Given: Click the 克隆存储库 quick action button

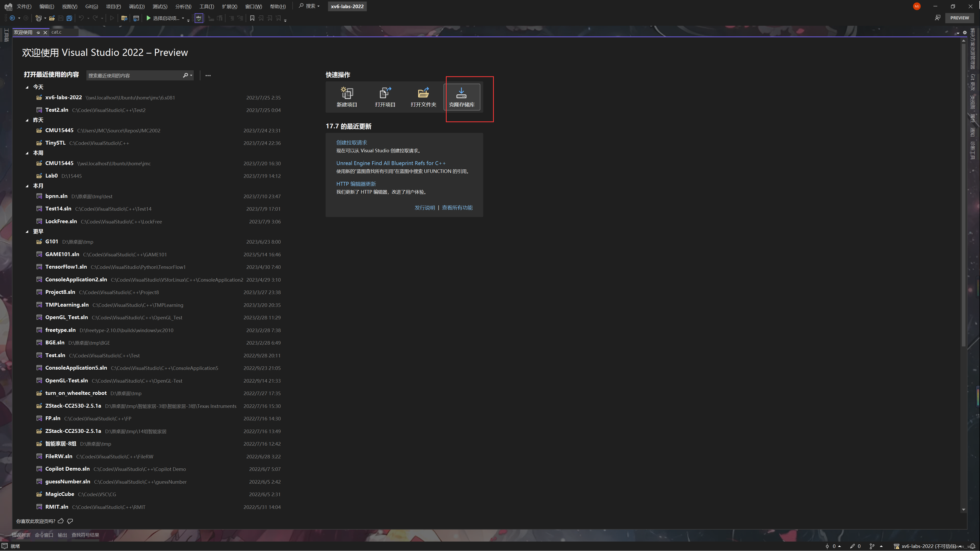Looking at the screenshot, I should 462,97.
